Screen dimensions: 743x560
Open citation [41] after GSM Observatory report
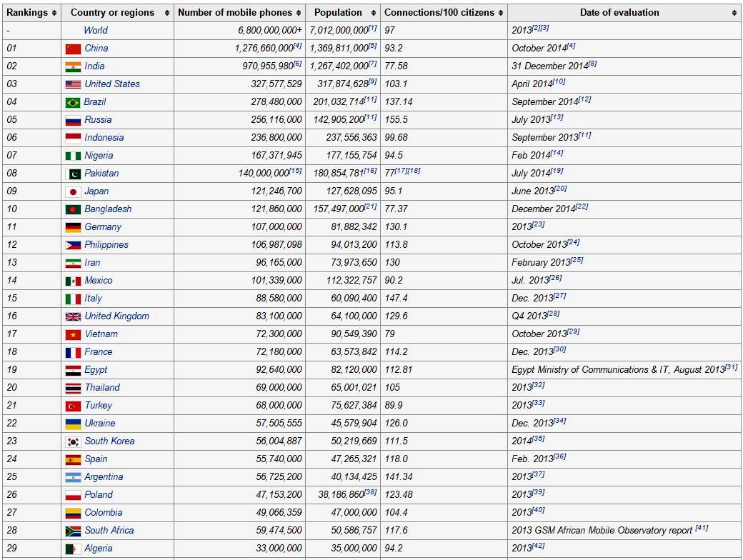702,528
